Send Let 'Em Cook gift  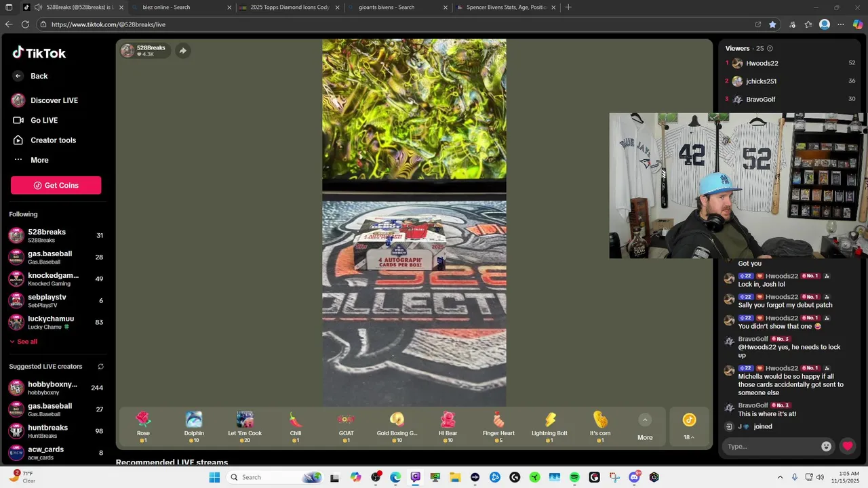tap(245, 426)
